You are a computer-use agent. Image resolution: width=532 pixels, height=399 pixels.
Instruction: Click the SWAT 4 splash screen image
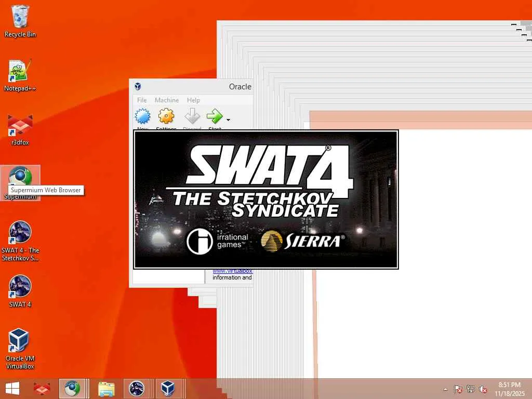pos(265,199)
